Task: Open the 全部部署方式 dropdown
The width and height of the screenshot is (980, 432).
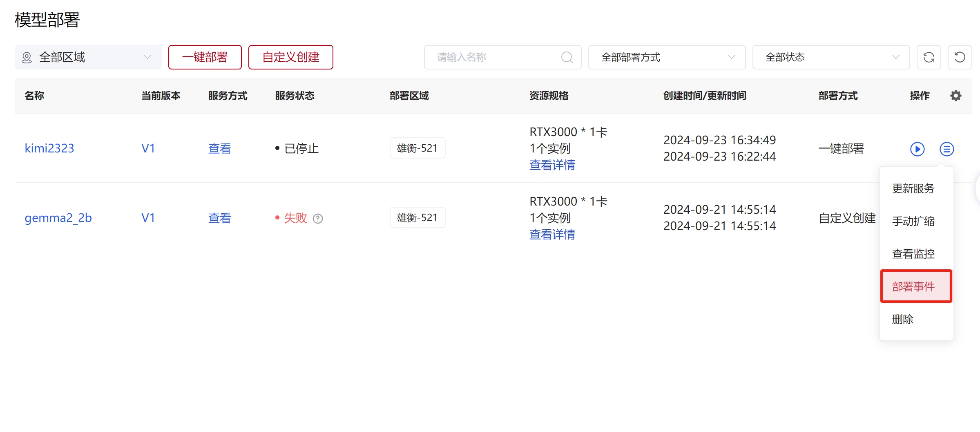Action: click(667, 57)
